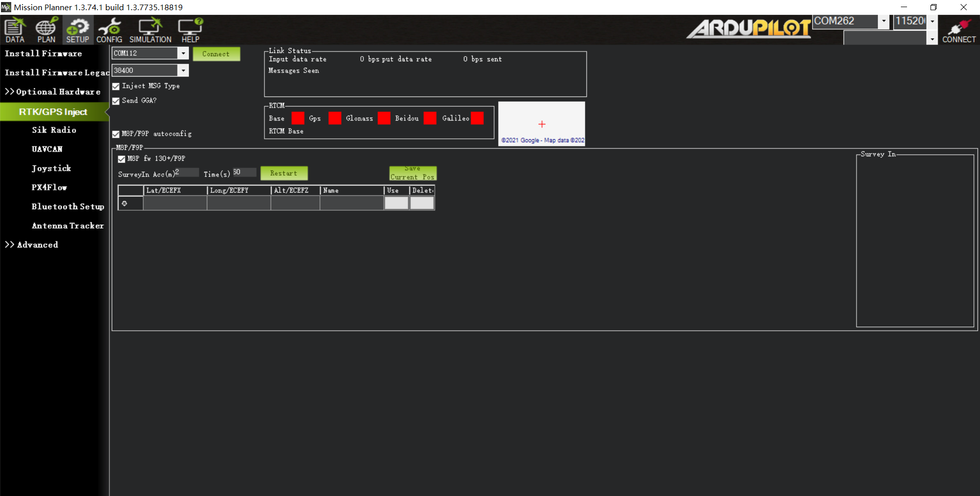This screenshot has width=980, height=496.
Task: Click the ArduPilot logo
Action: pyautogui.click(x=748, y=29)
